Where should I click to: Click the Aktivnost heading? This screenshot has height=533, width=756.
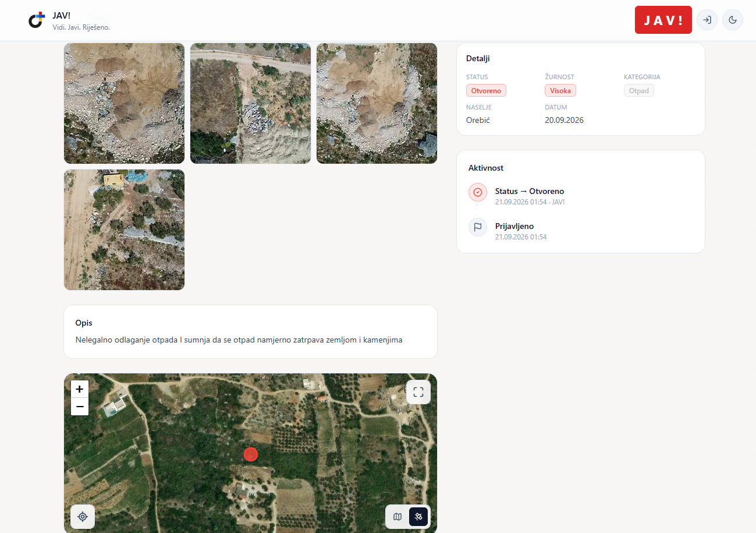486,168
